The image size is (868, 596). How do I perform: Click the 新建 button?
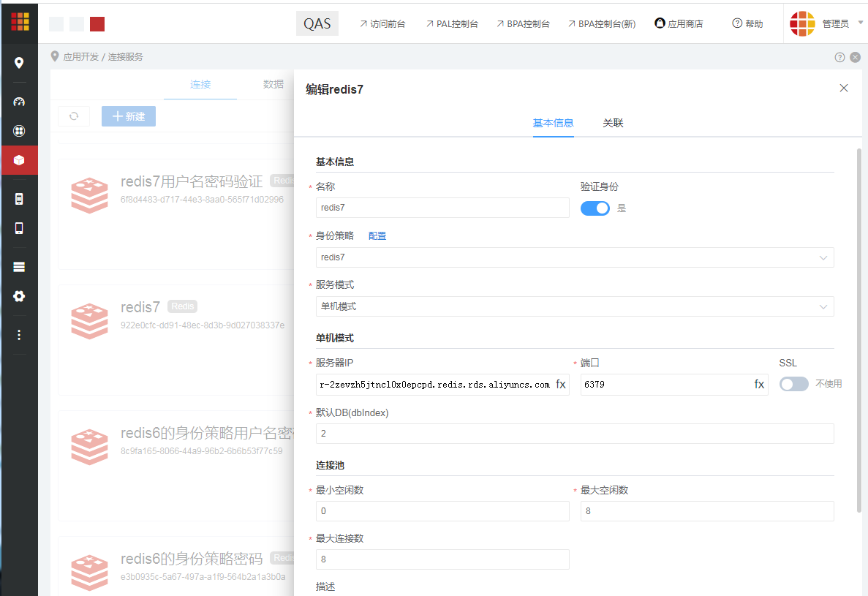point(129,116)
